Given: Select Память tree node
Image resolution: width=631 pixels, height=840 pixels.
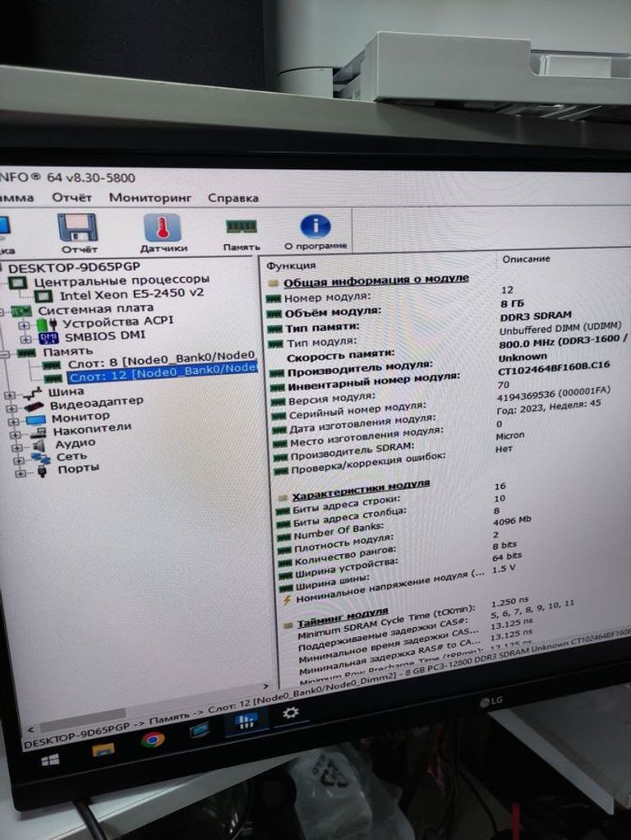Looking at the screenshot, I should (68, 352).
